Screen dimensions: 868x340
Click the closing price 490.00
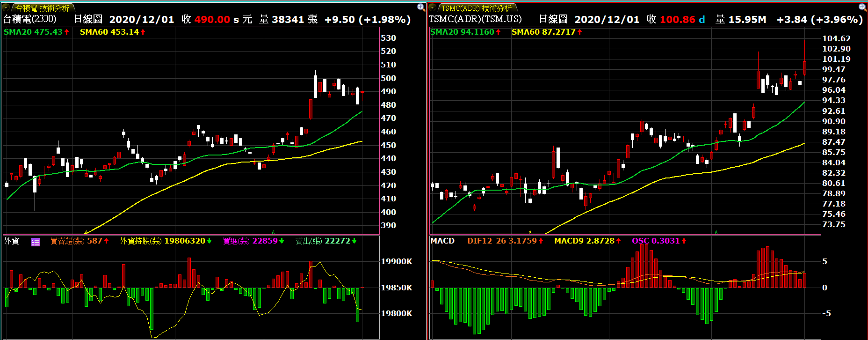click(212, 20)
